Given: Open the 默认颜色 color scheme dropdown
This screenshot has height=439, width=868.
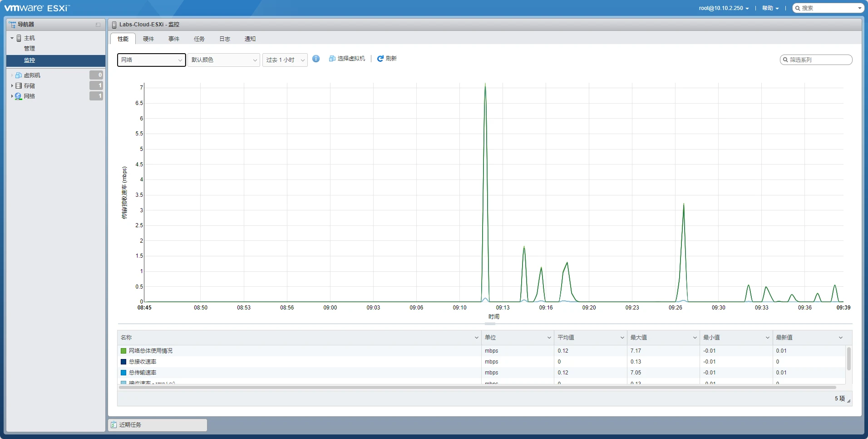Looking at the screenshot, I should (x=224, y=60).
